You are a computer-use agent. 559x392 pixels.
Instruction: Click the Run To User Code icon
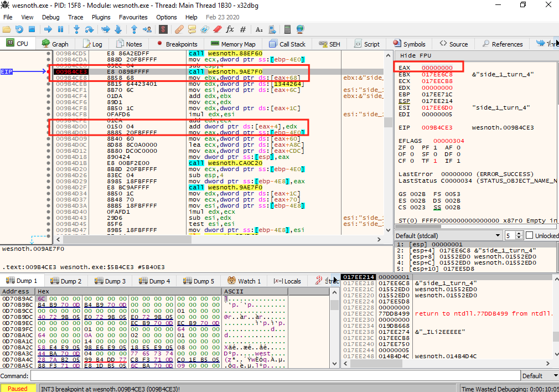pyautogui.click(x=147, y=29)
